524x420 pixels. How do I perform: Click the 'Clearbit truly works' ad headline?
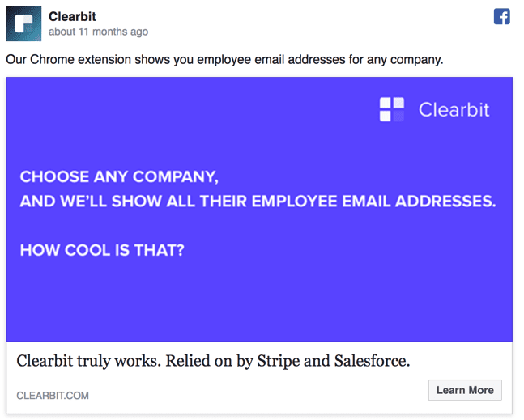pos(213,361)
